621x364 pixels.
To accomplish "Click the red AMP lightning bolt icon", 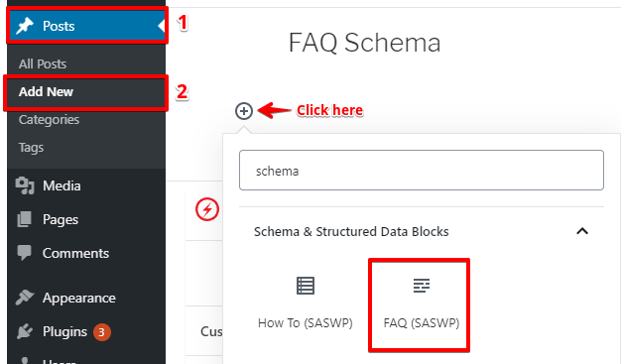I will click(x=207, y=209).
